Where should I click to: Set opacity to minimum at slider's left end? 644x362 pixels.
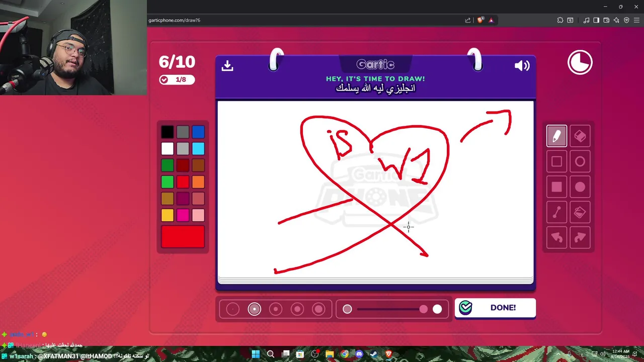click(x=347, y=309)
